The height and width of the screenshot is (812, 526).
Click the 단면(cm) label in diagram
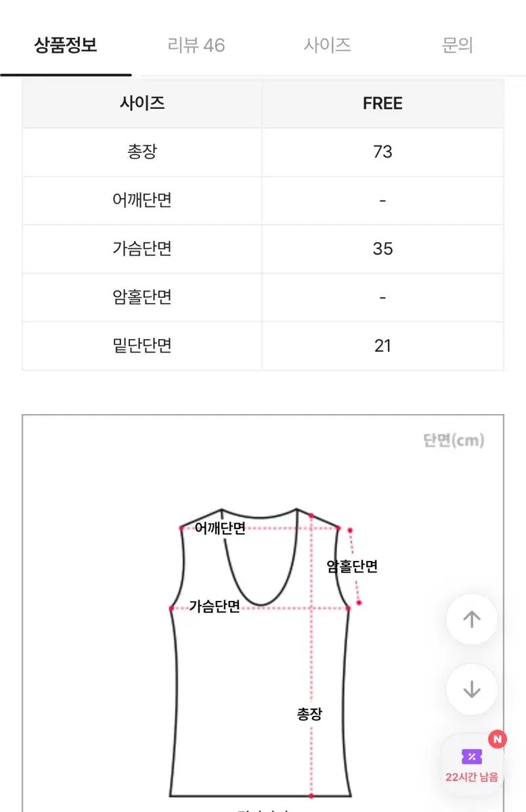pos(454,441)
